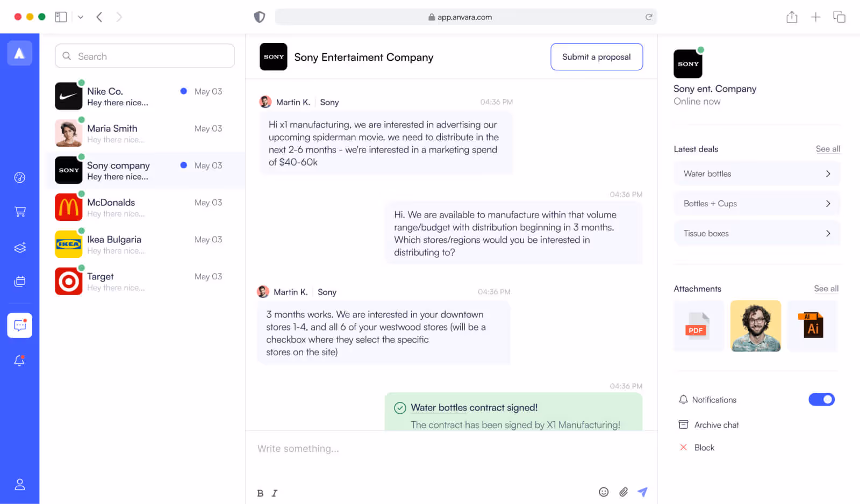
Task: Click Submit a proposal button
Action: pyautogui.click(x=597, y=56)
